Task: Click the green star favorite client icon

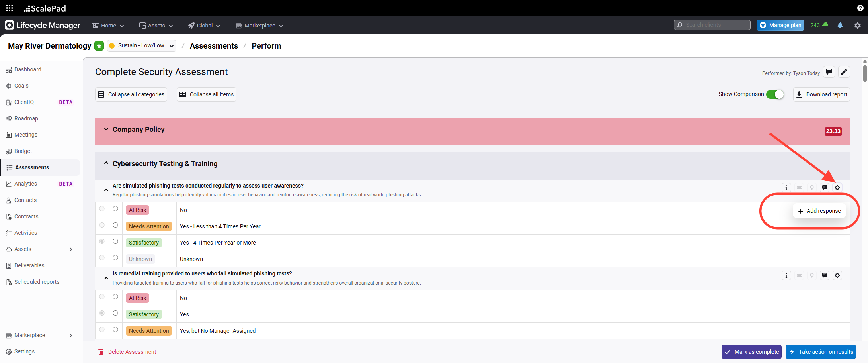Action: (x=99, y=46)
